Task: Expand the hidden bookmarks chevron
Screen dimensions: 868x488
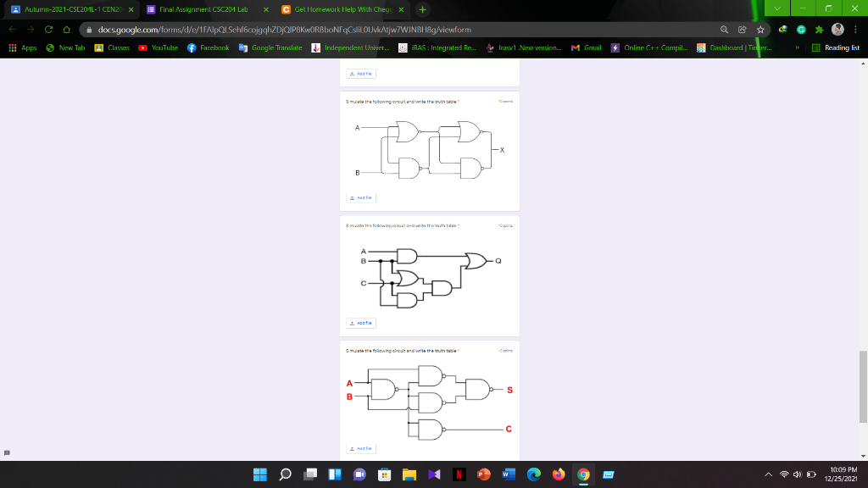Action: (x=797, y=47)
